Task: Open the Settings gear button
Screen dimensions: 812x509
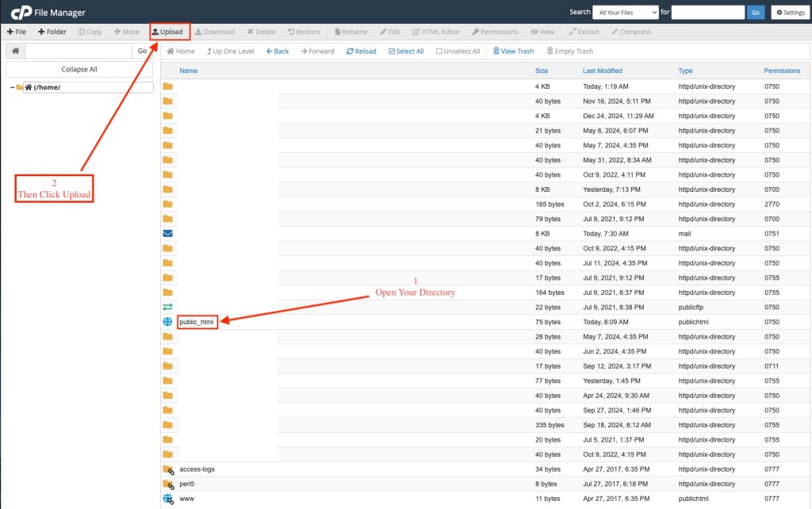Action: (x=791, y=13)
